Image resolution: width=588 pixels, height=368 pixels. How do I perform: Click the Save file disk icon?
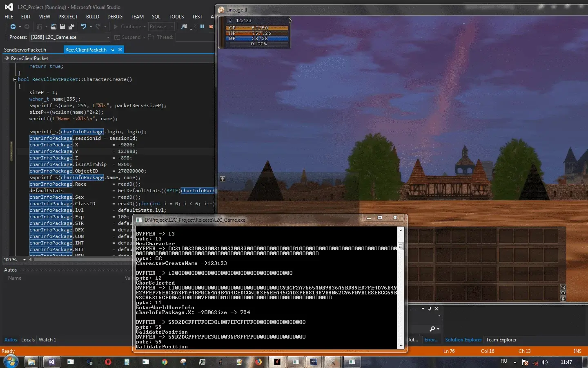62,27
